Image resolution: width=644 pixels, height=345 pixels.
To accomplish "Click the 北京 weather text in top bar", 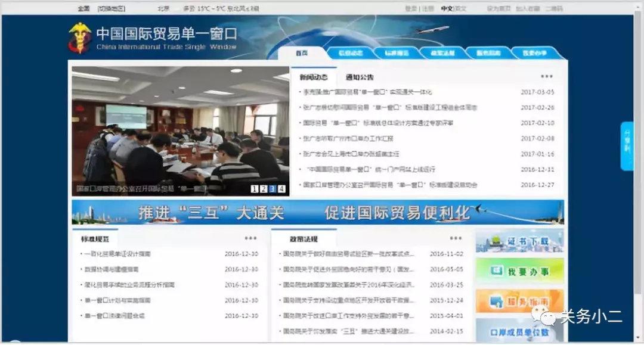I will [163, 8].
